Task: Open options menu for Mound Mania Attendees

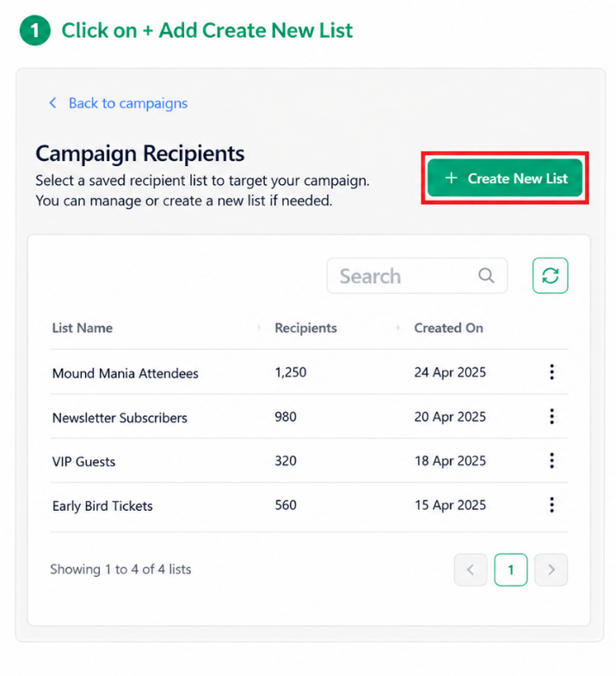Action: pos(551,372)
